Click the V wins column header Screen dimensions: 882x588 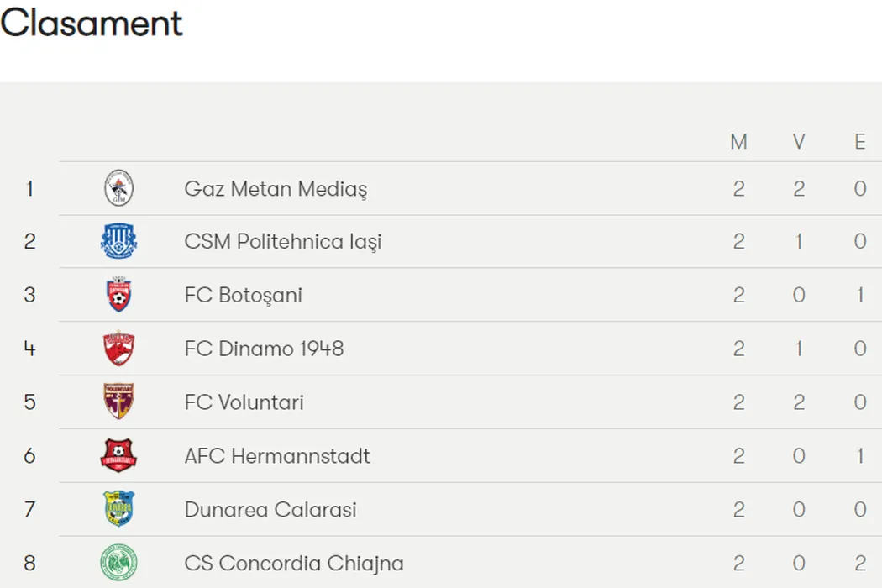click(x=799, y=142)
